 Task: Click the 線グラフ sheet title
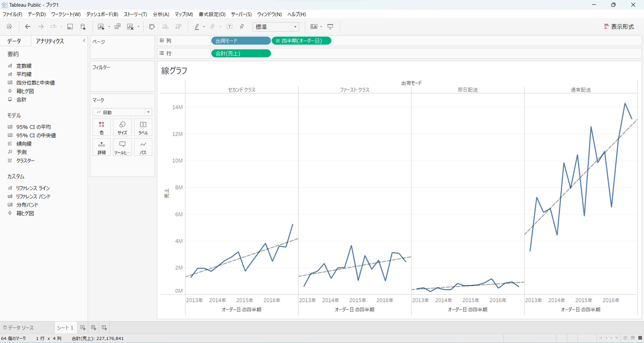[x=174, y=71]
